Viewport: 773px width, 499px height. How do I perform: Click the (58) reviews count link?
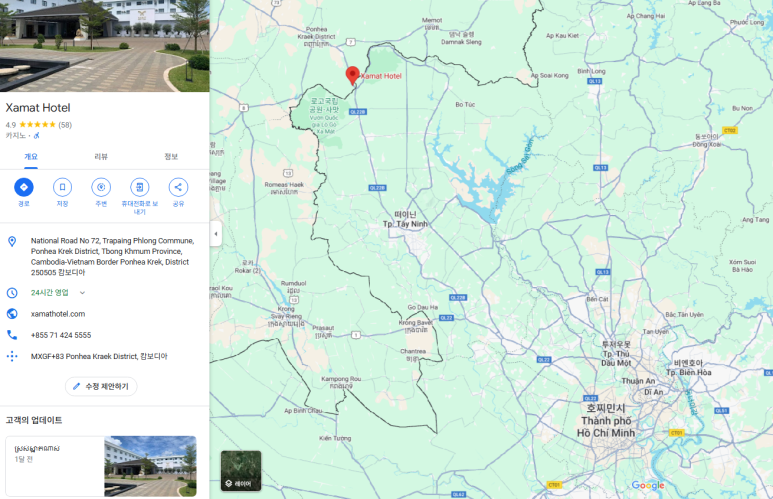65,125
